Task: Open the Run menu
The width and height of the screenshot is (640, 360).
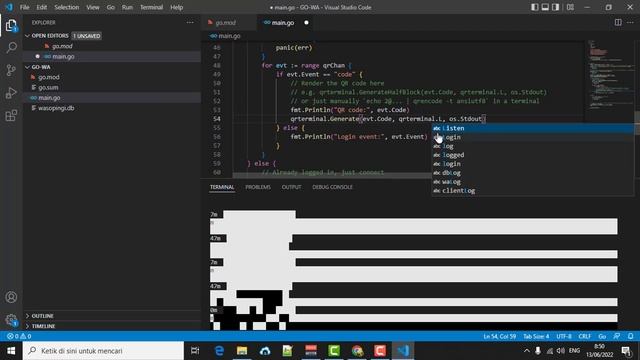Action: coord(127,7)
